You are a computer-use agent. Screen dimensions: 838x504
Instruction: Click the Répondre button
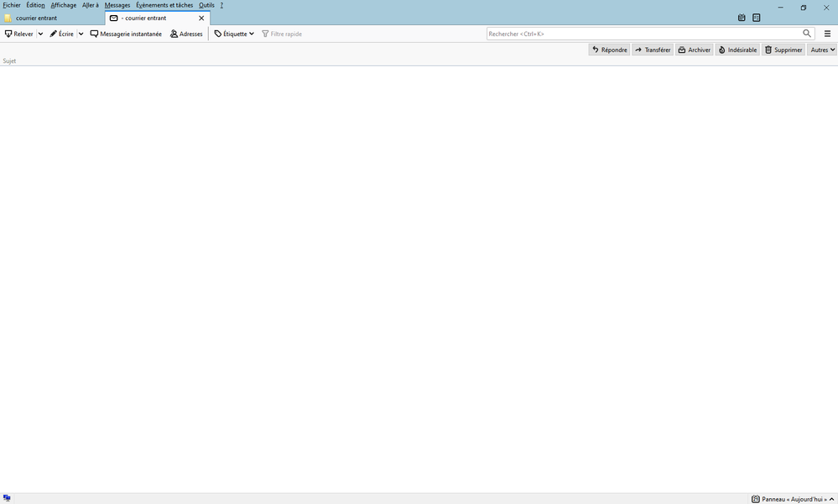609,49
